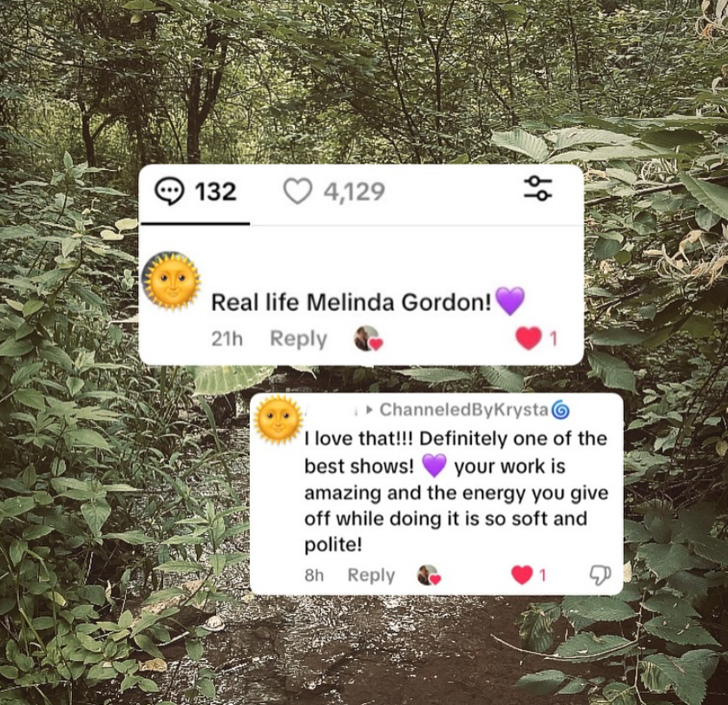Reply to the Melinda Gordon comment

[298, 339]
